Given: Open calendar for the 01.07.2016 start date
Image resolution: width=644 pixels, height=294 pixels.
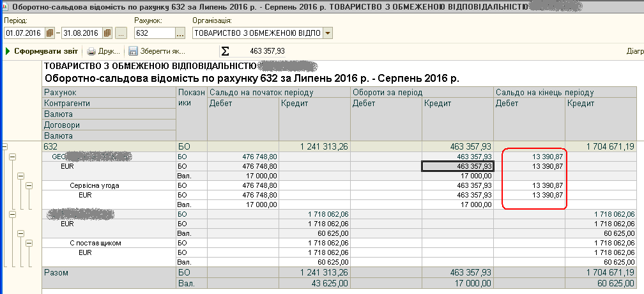Looking at the screenshot, I should tap(50, 33).
